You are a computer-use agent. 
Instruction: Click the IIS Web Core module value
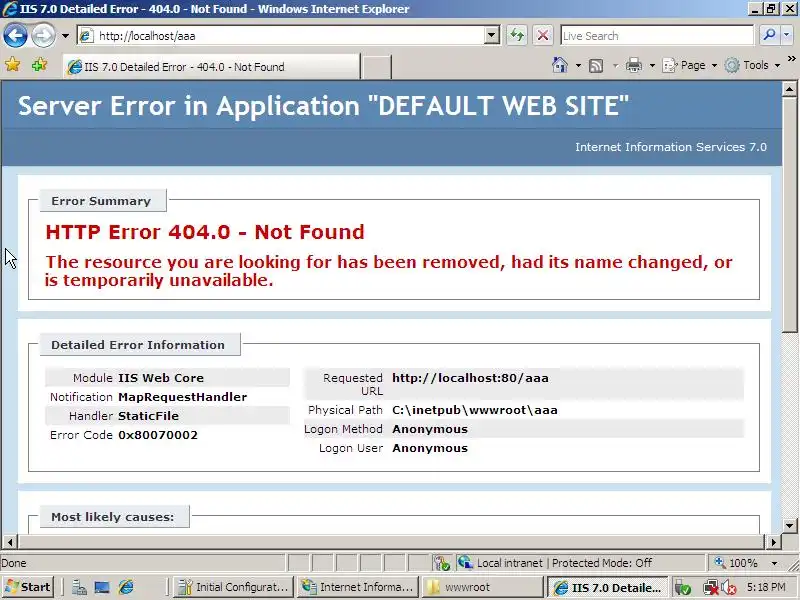(x=161, y=378)
